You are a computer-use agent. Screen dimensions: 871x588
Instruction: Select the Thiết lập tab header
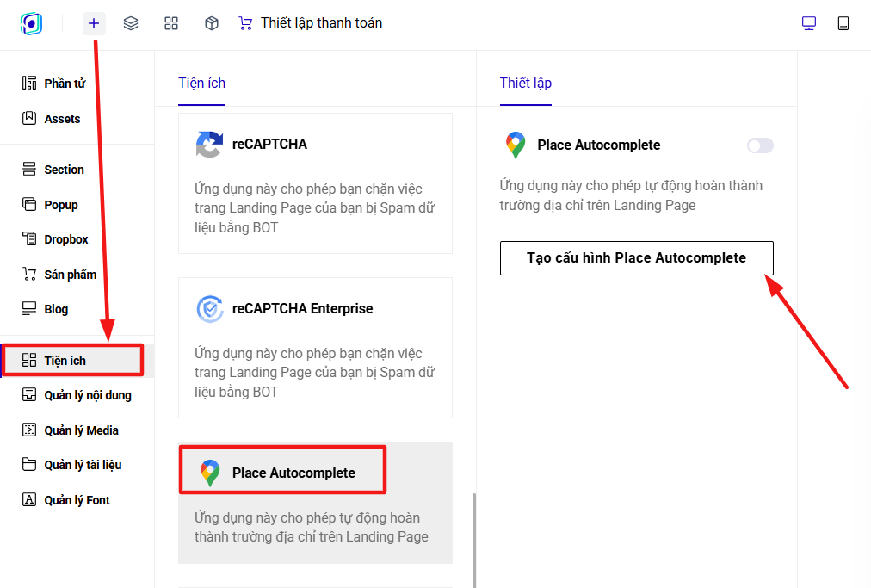point(526,84)
